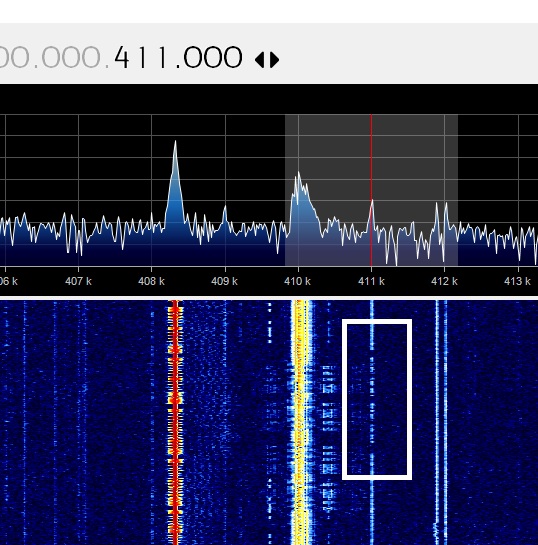This screenshot has height=545, width=538.
Task: Click the 407 k frequency axis label
Action: (x=78, y=281)
